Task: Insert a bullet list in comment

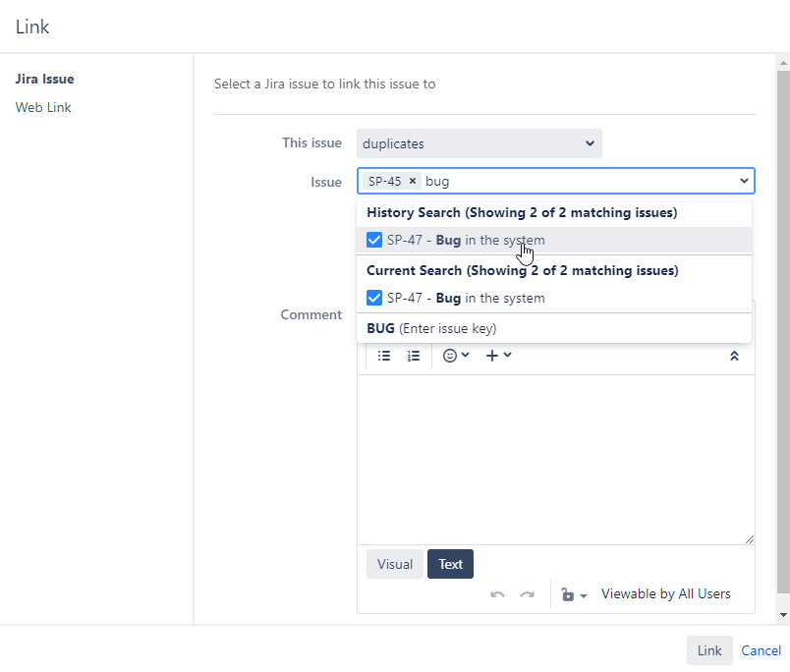Action: click(x=384, y=356)
